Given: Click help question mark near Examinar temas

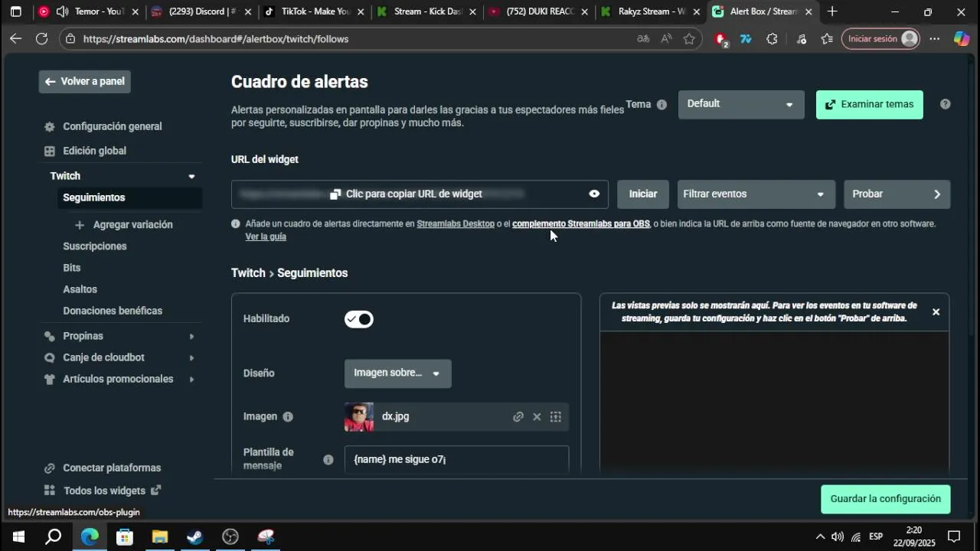Looking at the screenshot, I should (x=946, y=104).
